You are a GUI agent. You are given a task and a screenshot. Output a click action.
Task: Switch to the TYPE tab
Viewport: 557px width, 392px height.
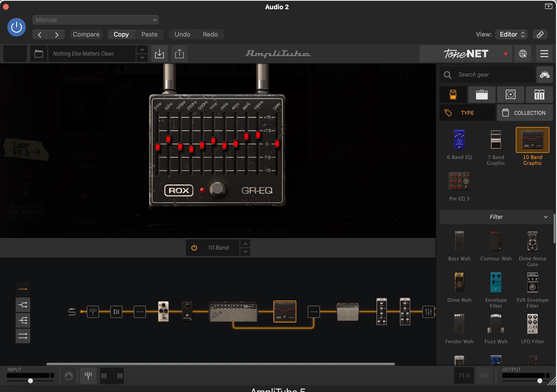467,113
